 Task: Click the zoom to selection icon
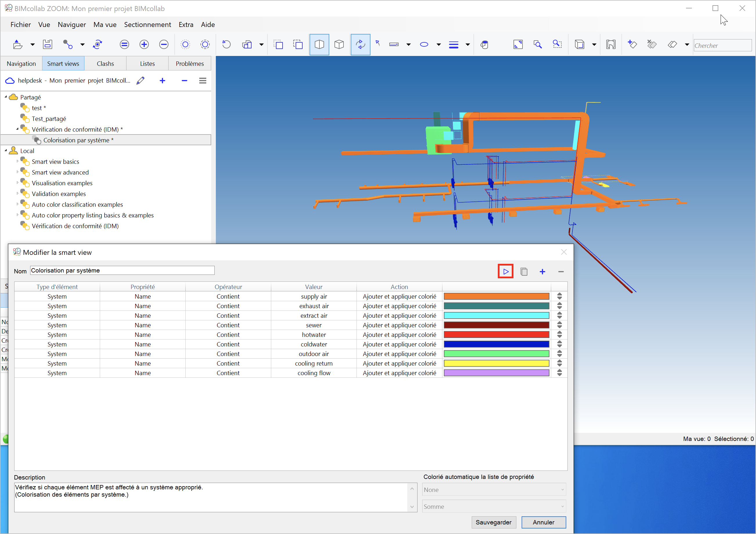point(557,44)
